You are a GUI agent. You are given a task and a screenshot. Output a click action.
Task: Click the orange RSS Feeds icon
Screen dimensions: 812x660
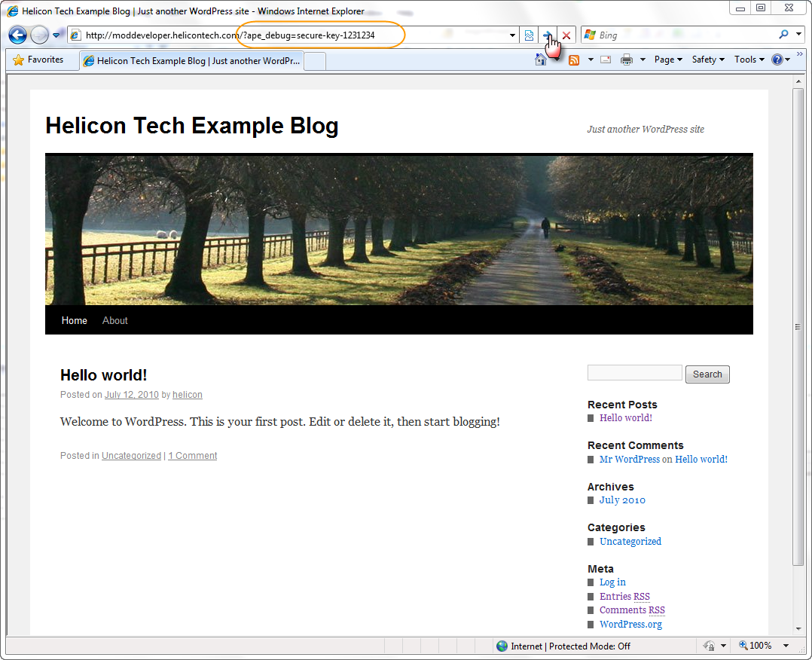click(574, 60)
